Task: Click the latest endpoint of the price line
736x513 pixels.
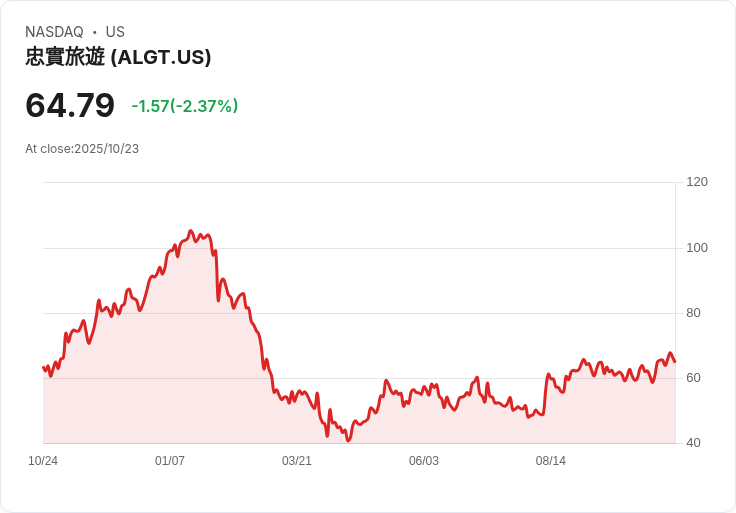Action: coord(675,361)
